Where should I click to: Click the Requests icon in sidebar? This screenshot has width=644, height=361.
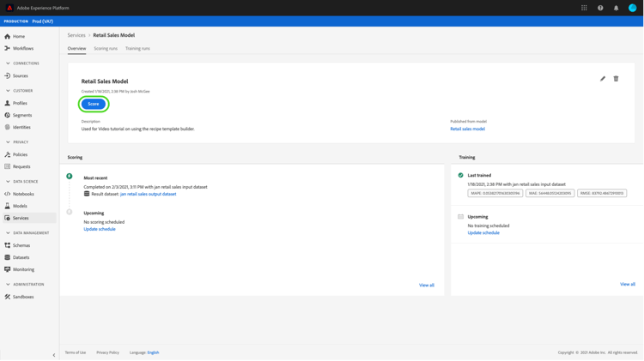click(7, 166)
